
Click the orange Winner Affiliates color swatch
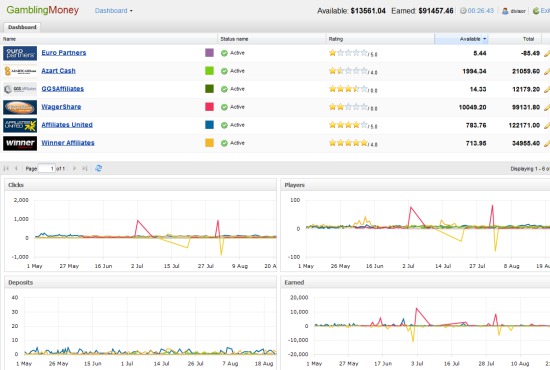point(209,143)
